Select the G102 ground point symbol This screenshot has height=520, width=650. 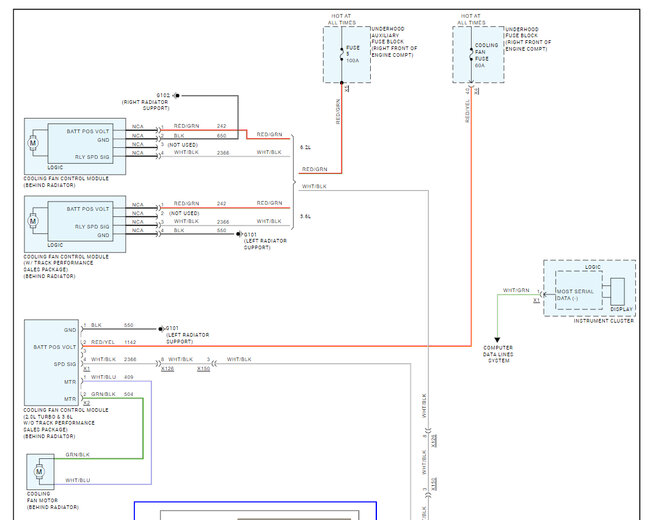[x=176, y=95]
